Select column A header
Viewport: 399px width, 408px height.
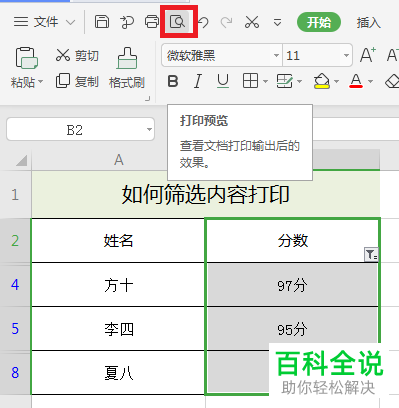point(118,160)
